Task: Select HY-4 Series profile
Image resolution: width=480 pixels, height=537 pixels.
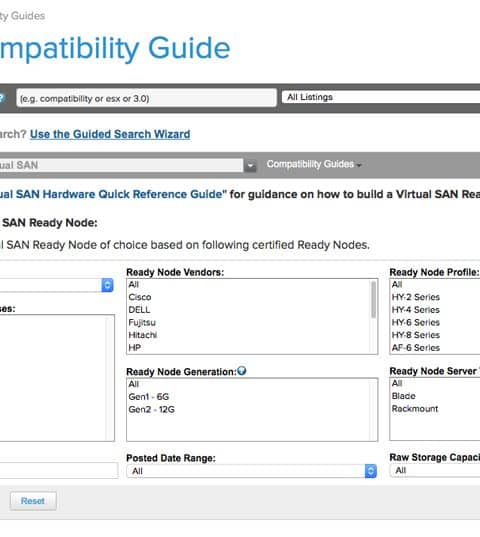Action: [435, 310]
